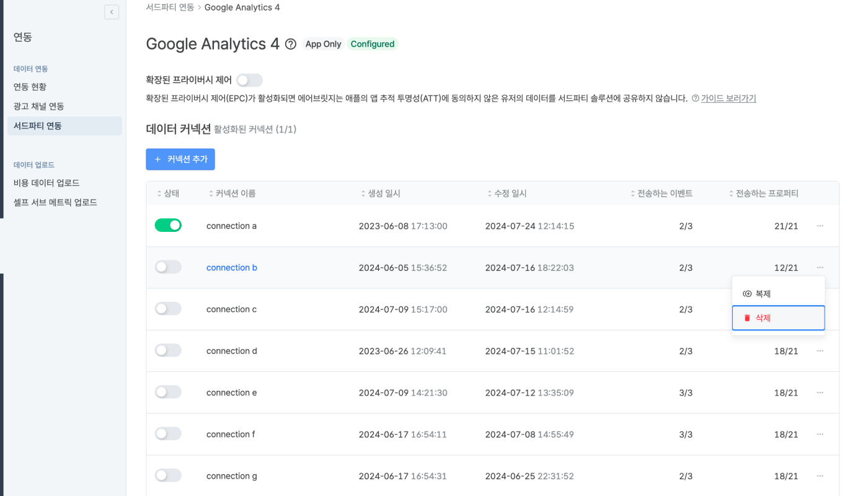
Task: Enable the connection f switch
Action: click(x=168, y=433)
